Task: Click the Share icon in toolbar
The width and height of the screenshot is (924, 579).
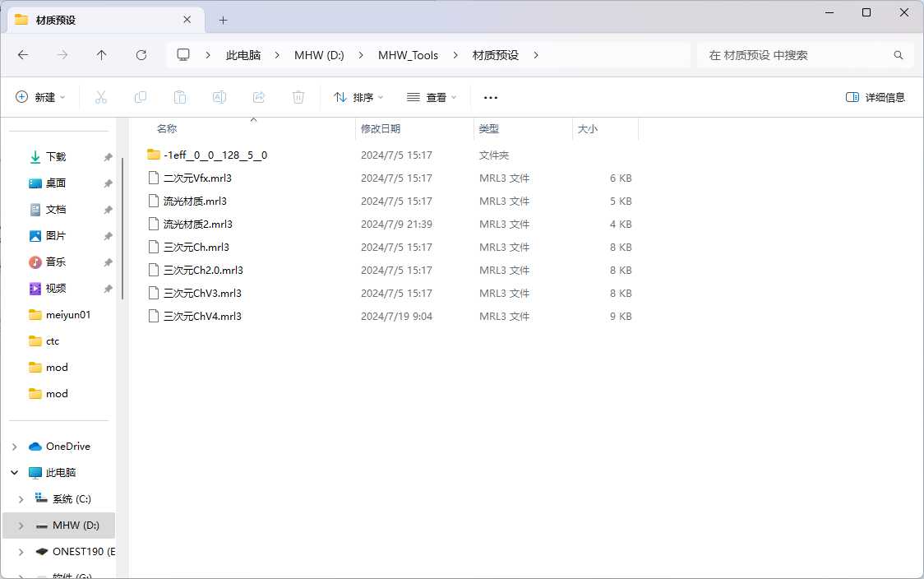Action: click(x=259, y=97)
